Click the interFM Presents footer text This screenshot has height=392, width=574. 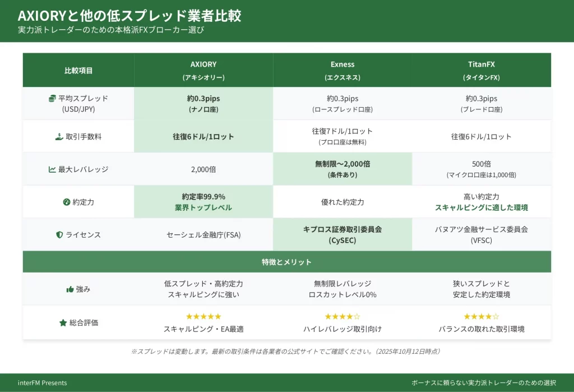42,383
